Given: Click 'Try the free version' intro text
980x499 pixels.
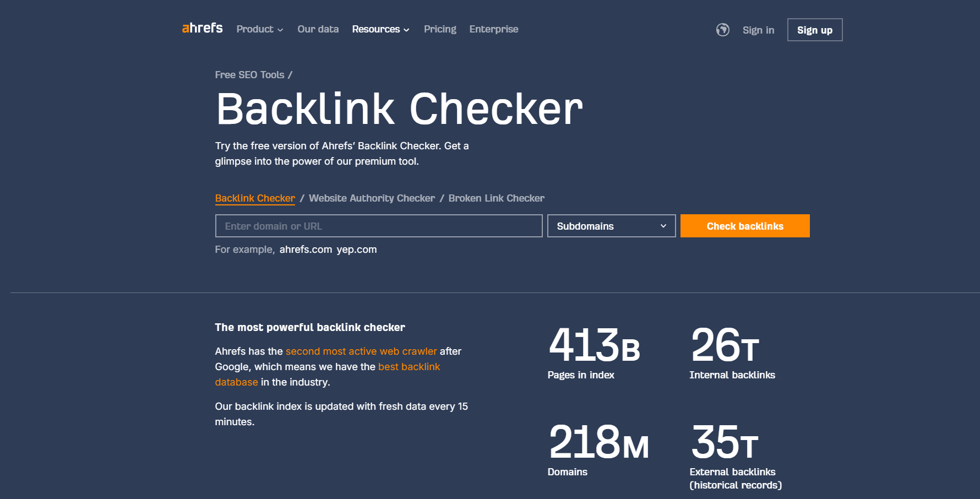Looking at the screenshot, I should [342, 154].
